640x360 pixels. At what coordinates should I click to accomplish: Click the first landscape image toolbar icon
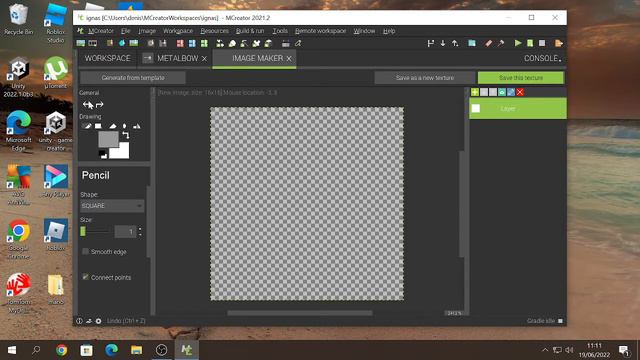(81, 43)
